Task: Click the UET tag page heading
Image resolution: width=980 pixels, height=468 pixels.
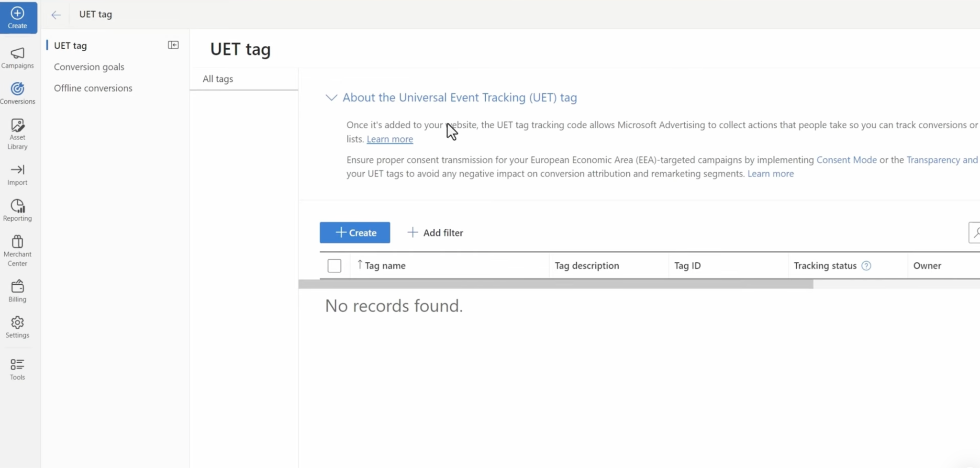Action: [240, 49]
